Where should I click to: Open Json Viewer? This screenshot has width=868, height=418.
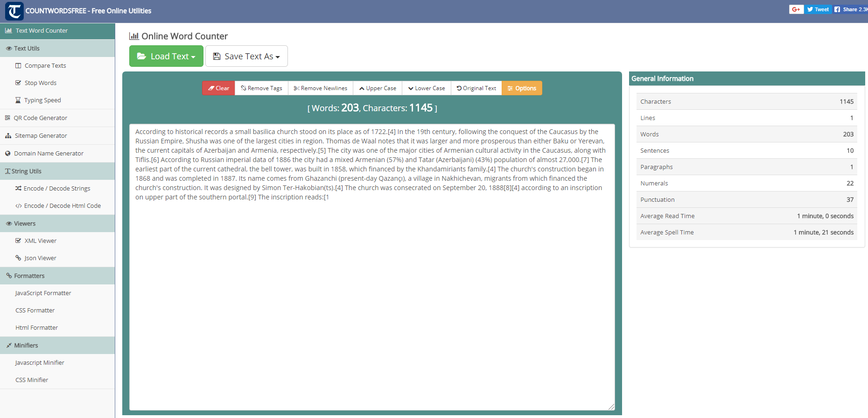pyautogui.click(x=40, y=258)
